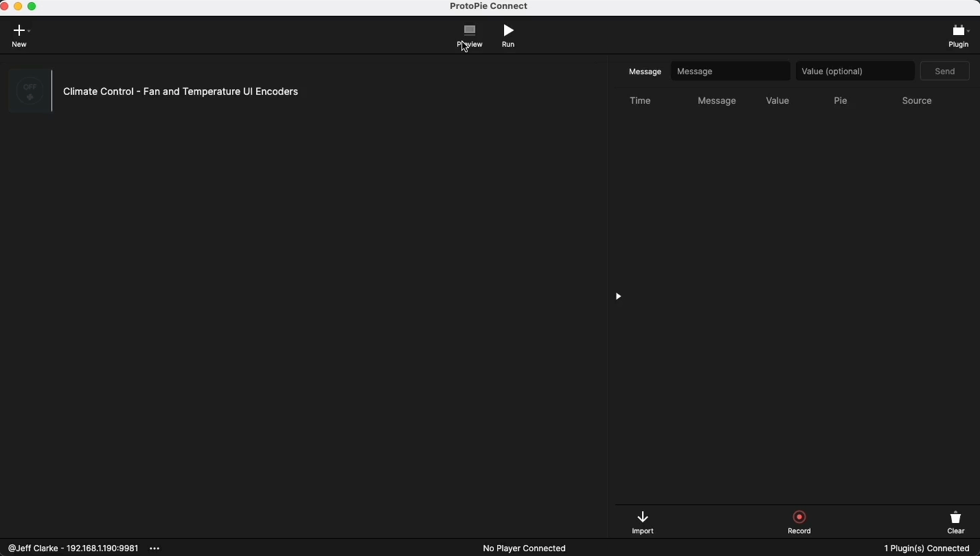This screenshot has height=556, width=980.
Task: Click the @Jeff Clarke address text
Action: click(x=73, y=548)
